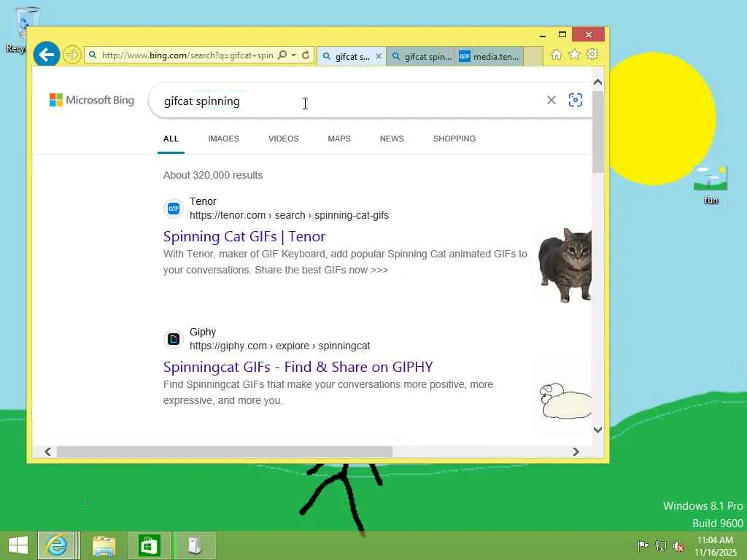
Task: Select the Recycle Bin desktop icon
Action: (x=20, y=29)
